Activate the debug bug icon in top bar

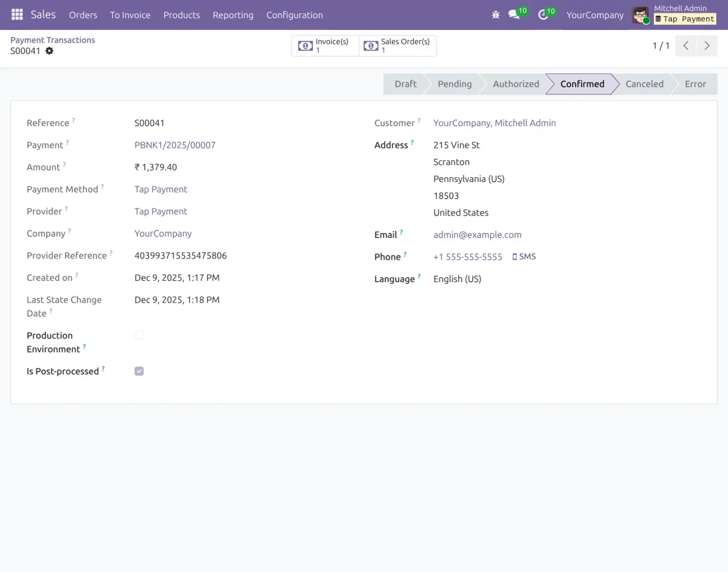tap(496, 14)
